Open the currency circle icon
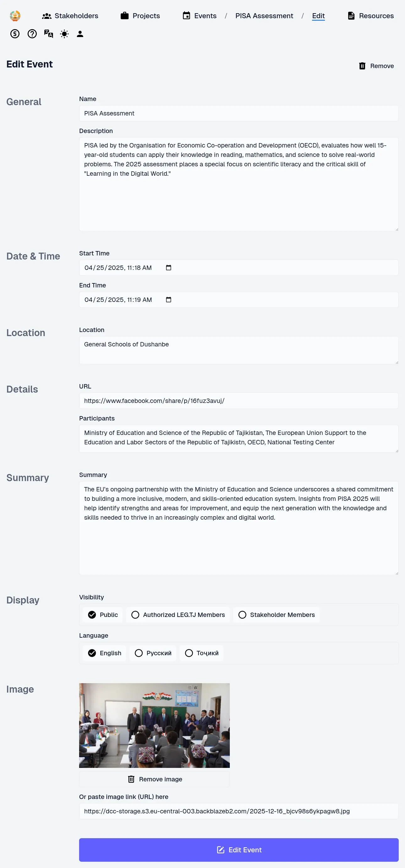This screenshot has height=868, width=405. pyautogui.click(x=15, y=34)
